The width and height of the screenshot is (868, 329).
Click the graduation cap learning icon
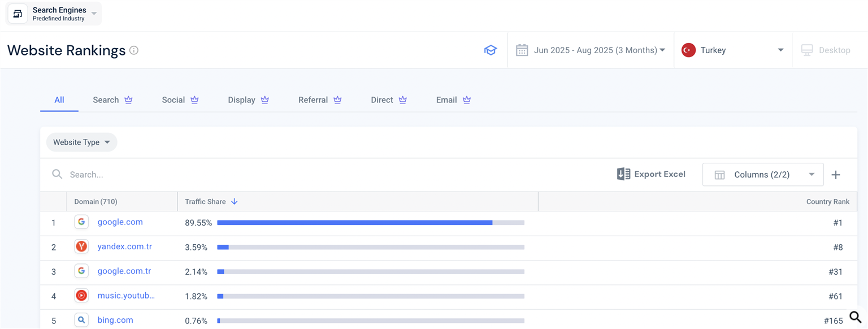[490, 50]
